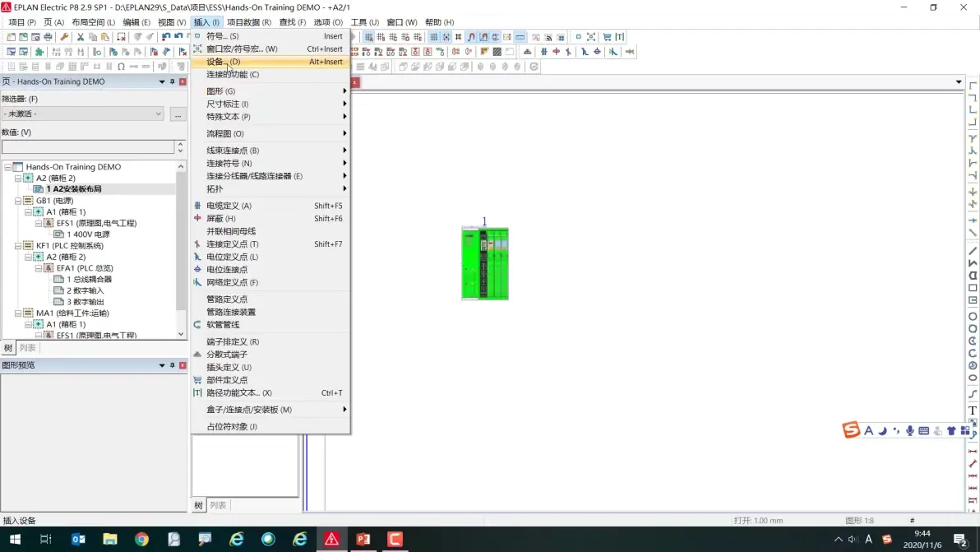Click the potential connection point toolbar icon
Image resolution: width=980 pixels, height=552 pixels.
pos(598,52)
